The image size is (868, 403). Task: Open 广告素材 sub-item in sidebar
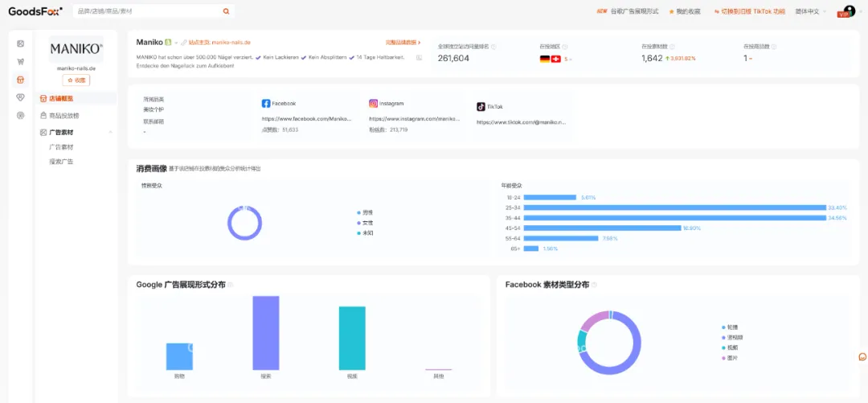(x=61, y=147)
